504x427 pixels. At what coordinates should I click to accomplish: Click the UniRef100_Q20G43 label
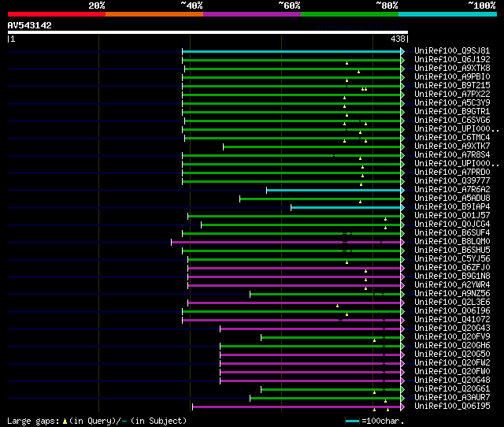coord(452,329)
